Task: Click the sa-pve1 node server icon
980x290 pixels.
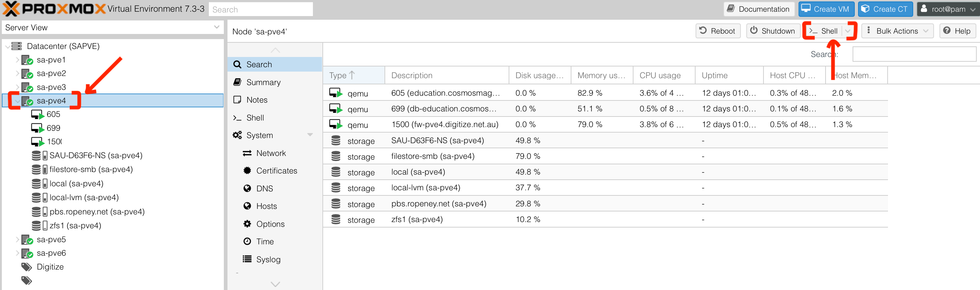Action: click(27, 60)
